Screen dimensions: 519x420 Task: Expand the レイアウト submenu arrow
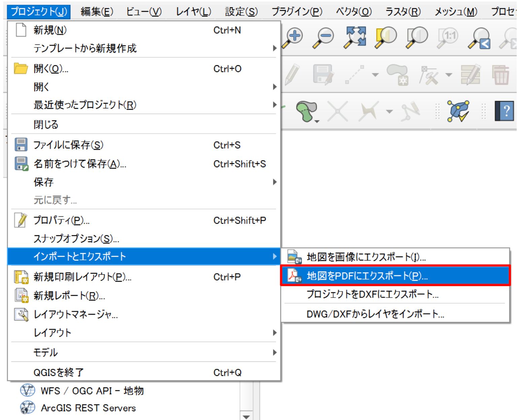click(x=275, y=332)
